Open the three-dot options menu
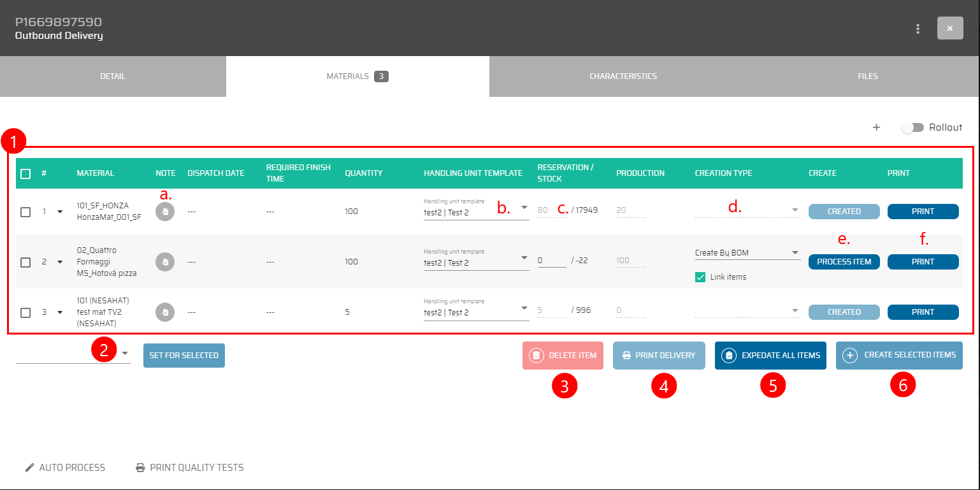980x490 pixels. tap(918, 29)
